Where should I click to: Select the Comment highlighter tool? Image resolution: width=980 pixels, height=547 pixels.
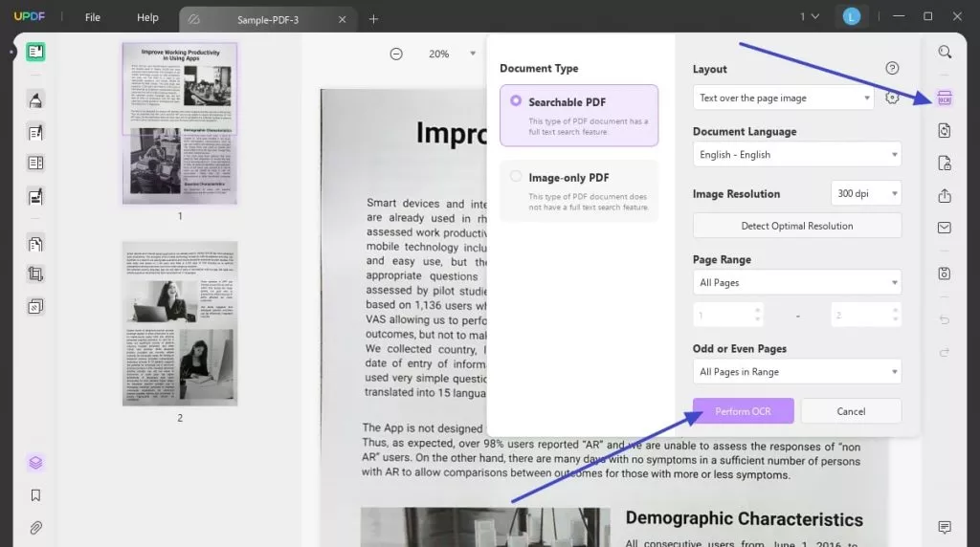pyautogui.click(x=35, y=99)
